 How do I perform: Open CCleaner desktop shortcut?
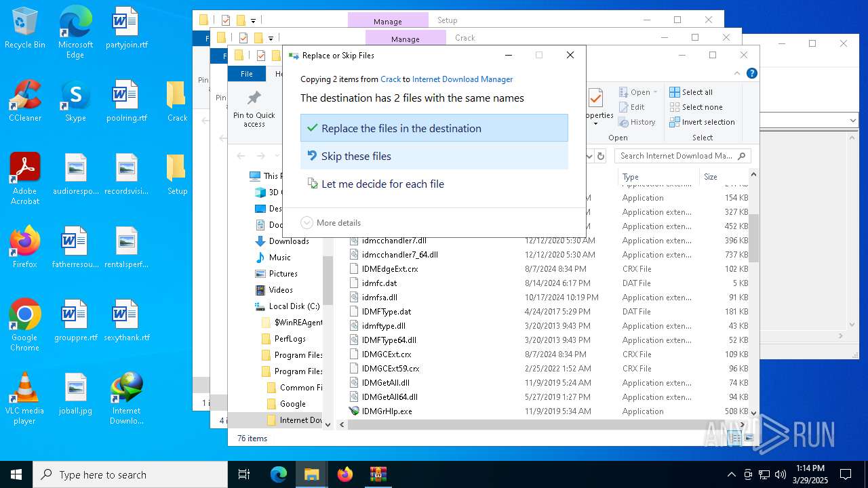point(25,100)
